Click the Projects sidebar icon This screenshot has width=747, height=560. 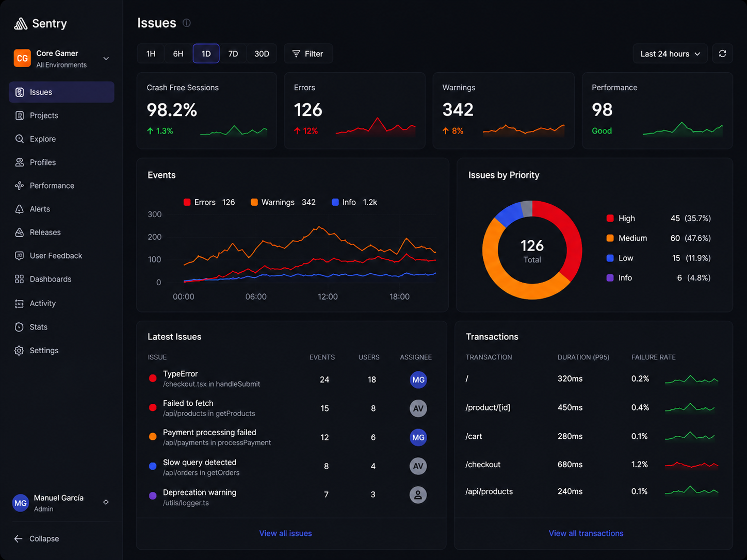tap(20, 116)
